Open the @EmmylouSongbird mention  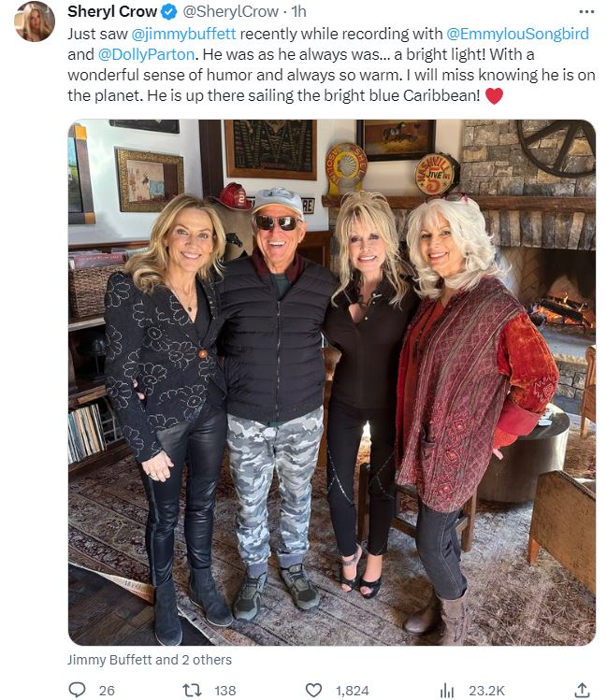click(517, 34)
